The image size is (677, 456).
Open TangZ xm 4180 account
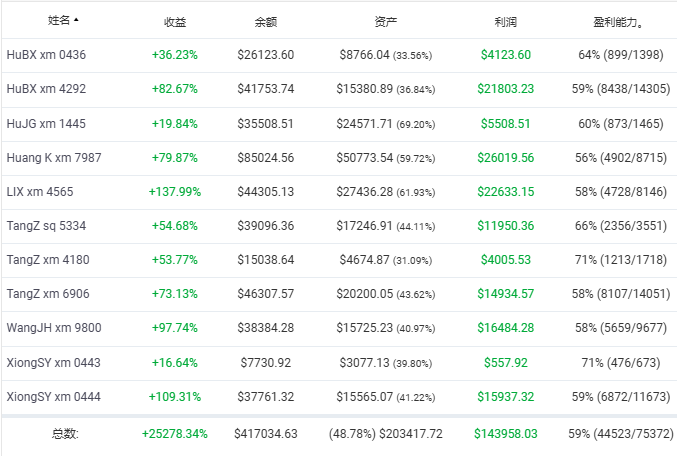[48, 260]
